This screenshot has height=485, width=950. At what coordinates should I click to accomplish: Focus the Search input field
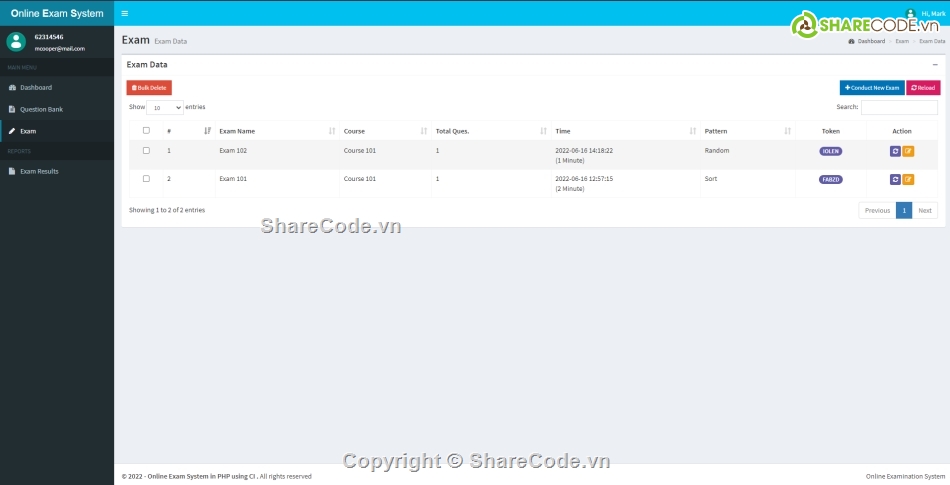(899, 107)
